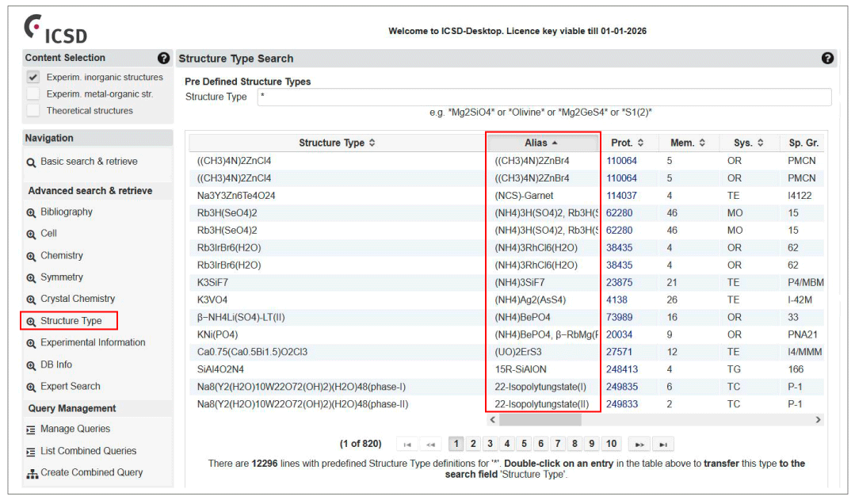Open Bibliography search
Image resolution: width=855 pixels, height=504 pixels.
[x=67, y=212]
